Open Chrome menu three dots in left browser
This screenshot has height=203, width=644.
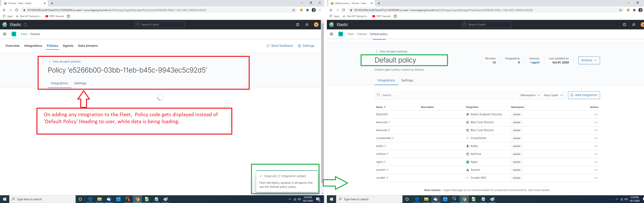(320, 10)
